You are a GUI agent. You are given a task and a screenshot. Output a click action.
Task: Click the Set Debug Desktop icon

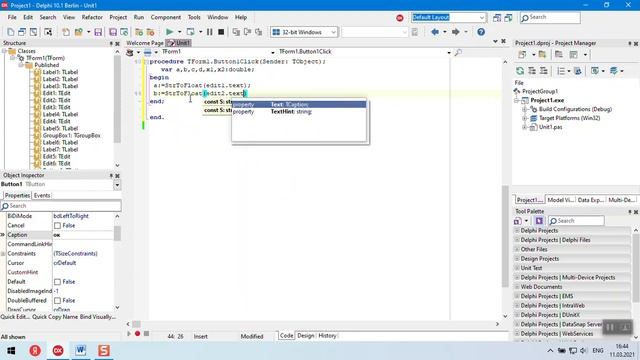[508, 18]
